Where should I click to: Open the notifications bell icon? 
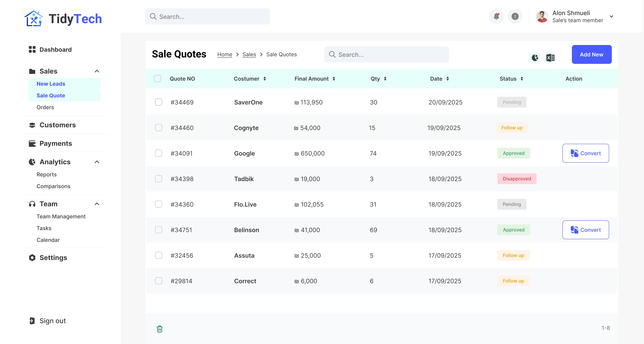(x=496, y=16)
